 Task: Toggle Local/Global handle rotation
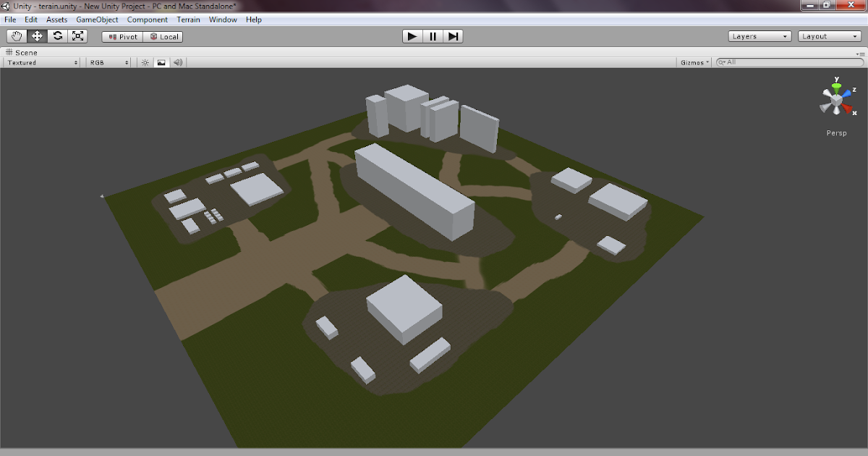(x=163, y=36)
